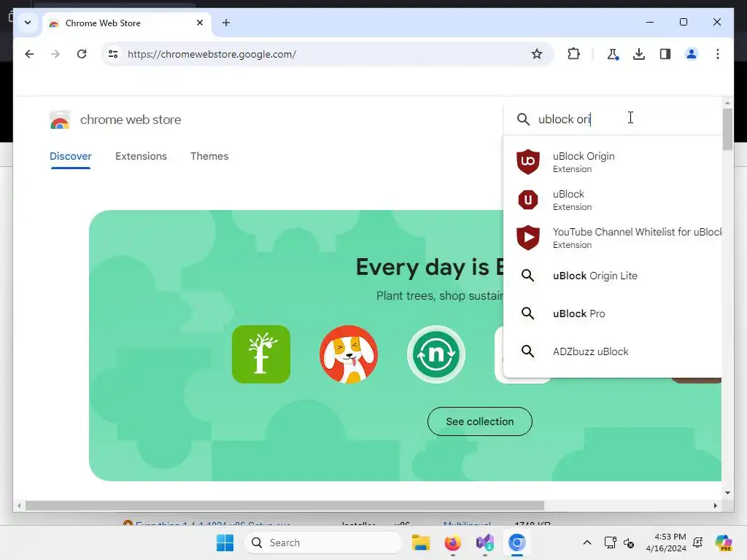The width and height of the screenshot is (747, 560).
Task: Close the Chrome Web Store tab
Action: click(x=200, y=23)
